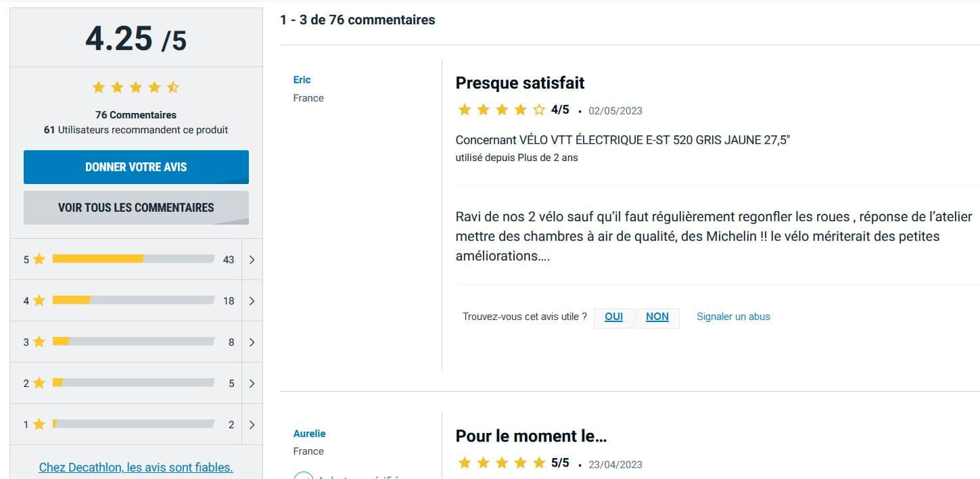Image resolution: width=980 pixels, height=479 pixels.
Task: Click Eric's 4/5 review star rating
Action: click(x=501, y=110)
